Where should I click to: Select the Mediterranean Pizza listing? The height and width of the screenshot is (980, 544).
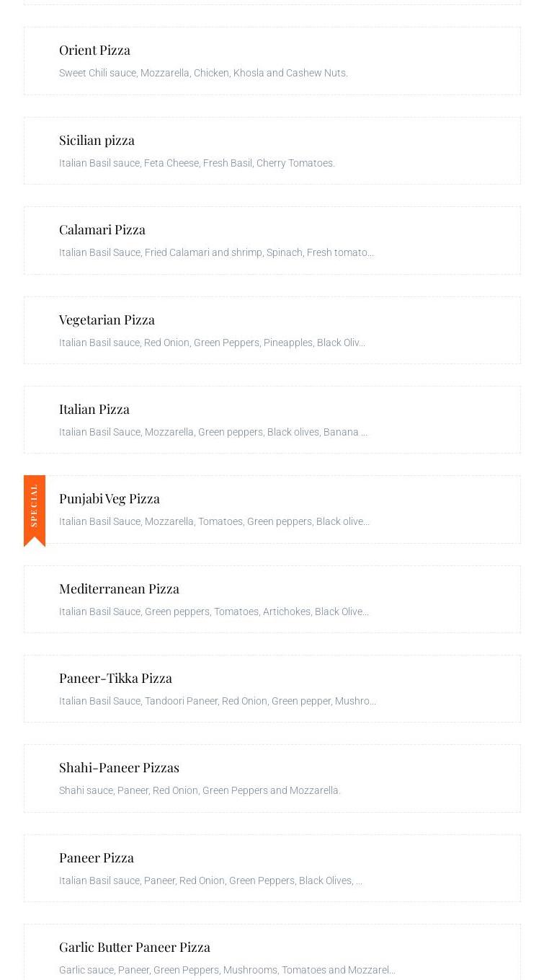(x=119, y=588)
